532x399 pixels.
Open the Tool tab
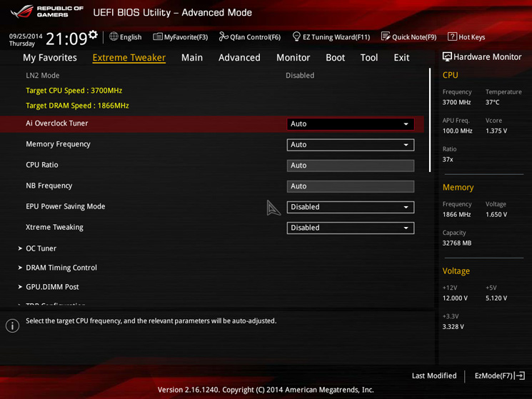369,58
